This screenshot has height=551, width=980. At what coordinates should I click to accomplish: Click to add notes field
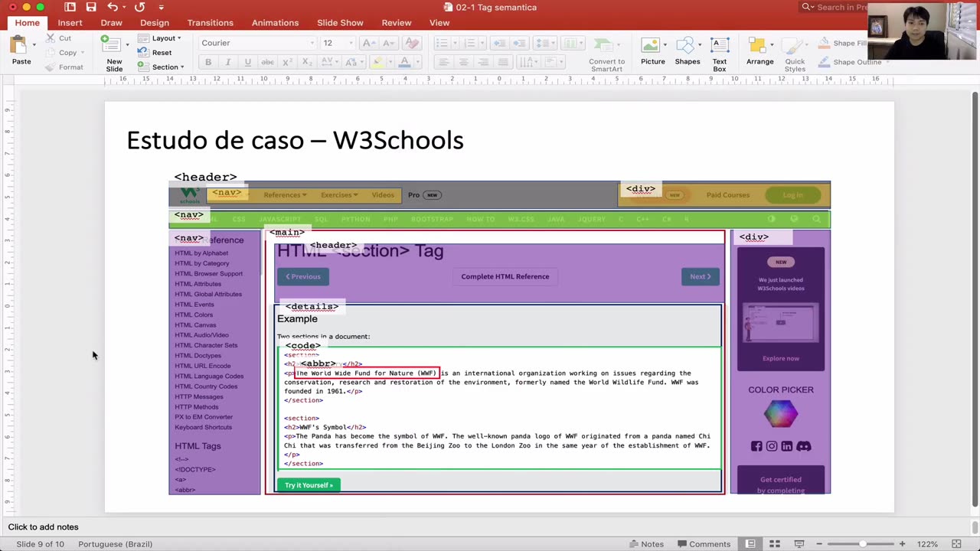click(43, 527)
